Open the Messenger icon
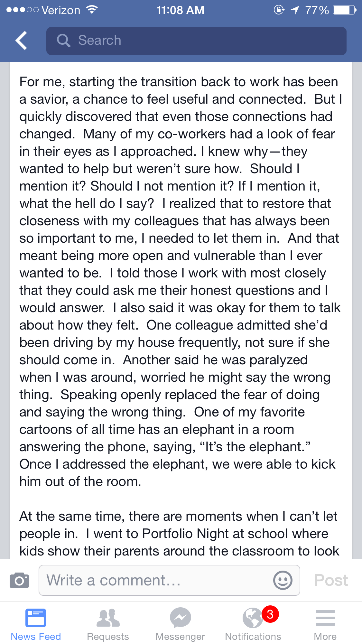 [180, 617]
